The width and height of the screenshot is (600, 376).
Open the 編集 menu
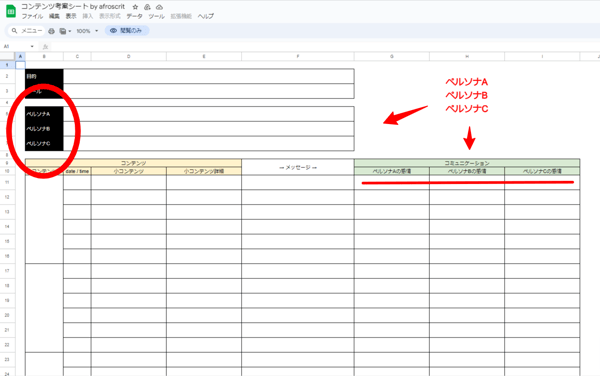coord(54,16)
